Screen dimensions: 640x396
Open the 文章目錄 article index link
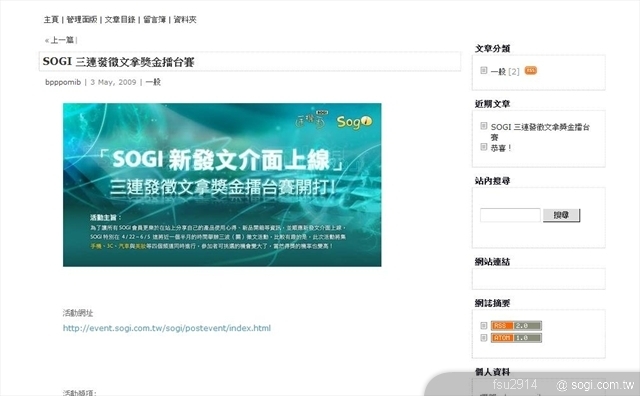pyautogui.click(x=120, y=20)
